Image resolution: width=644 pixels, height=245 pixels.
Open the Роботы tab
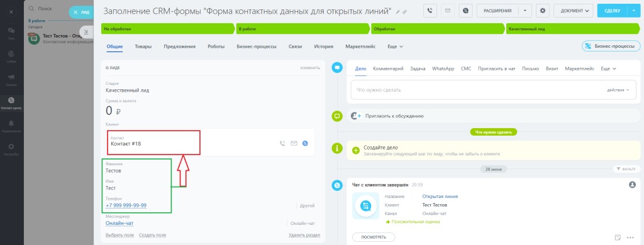(216, 46)
